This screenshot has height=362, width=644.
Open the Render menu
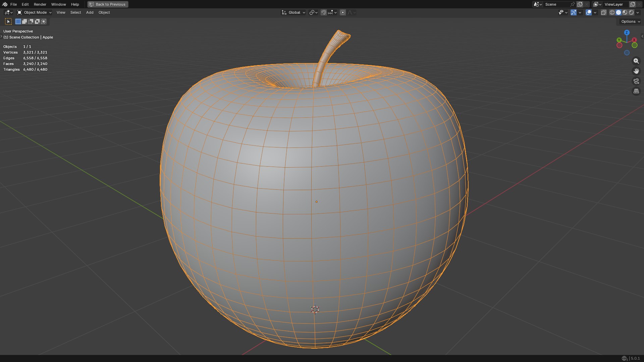pyautogui.click(x=40, y=4)
